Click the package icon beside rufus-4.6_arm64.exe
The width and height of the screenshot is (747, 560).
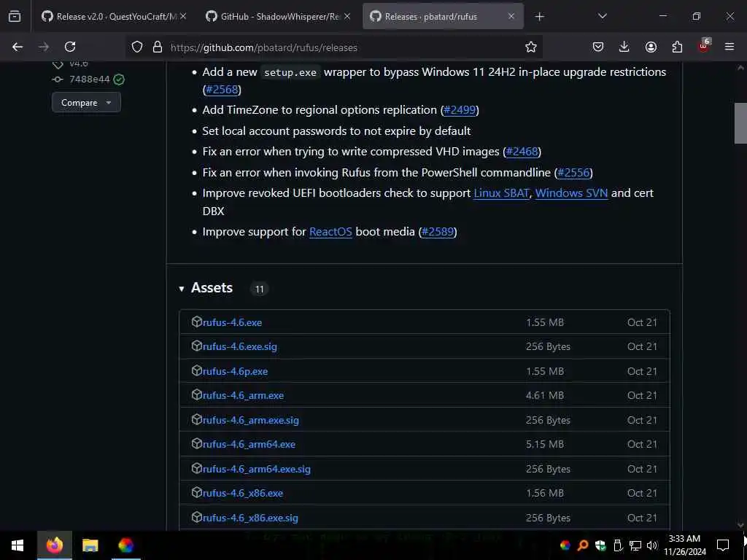[x=196, y=443]
